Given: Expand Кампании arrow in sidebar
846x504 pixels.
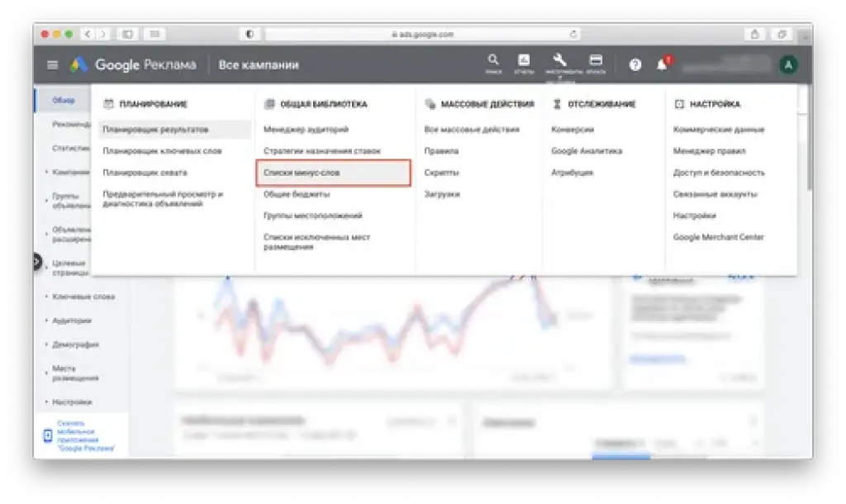Looking at the screenshot, I should click(46, 172).
